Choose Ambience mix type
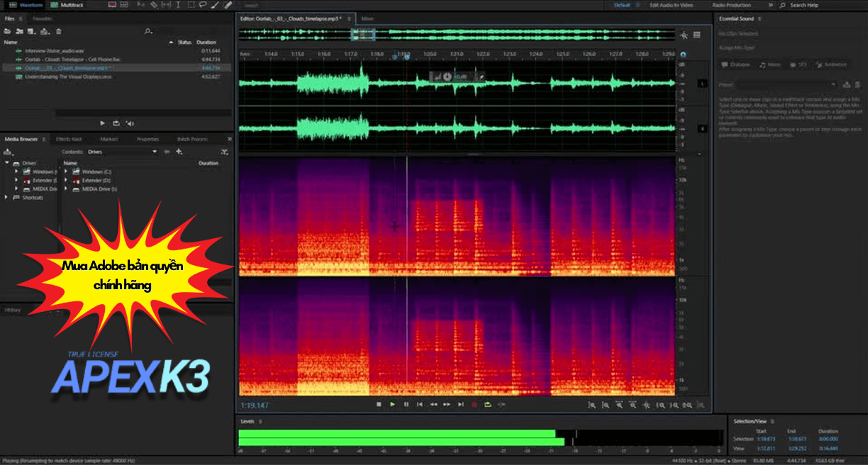The image size is (868, 465). point(832,65)
